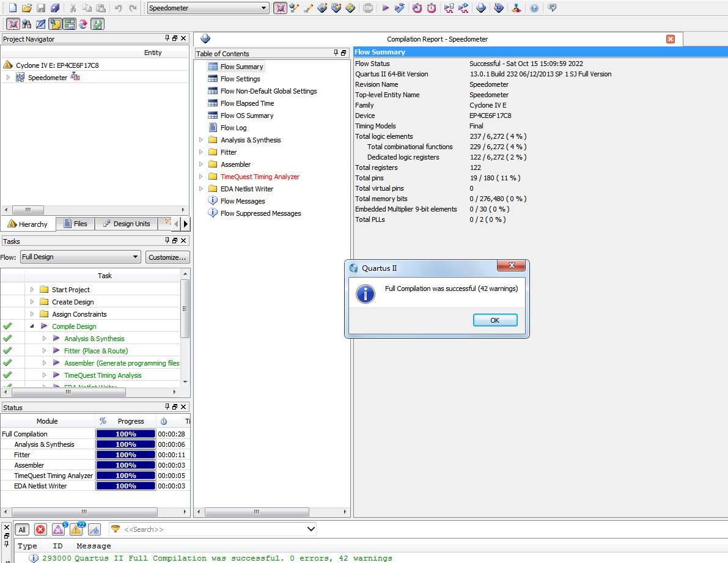This screenshot has width=728, height=563.
Task: Click the Flow Log document icon
Action: [x=213, y=127]
